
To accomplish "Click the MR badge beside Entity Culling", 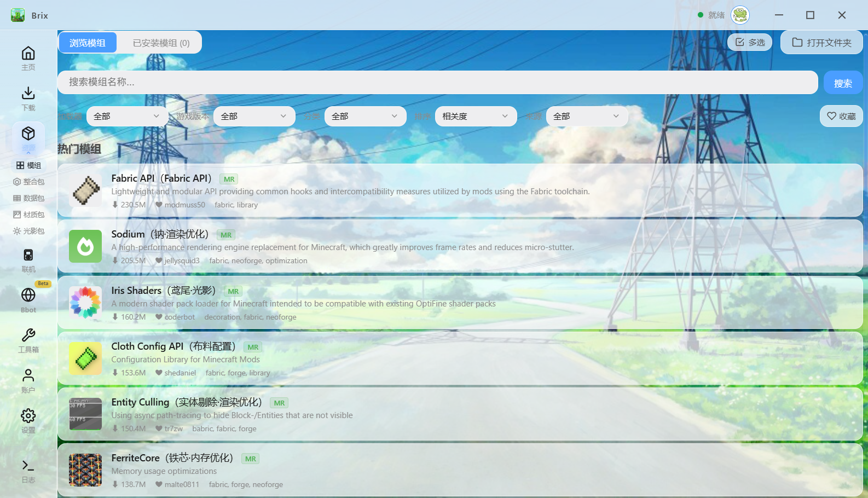I will pos(279,403).
